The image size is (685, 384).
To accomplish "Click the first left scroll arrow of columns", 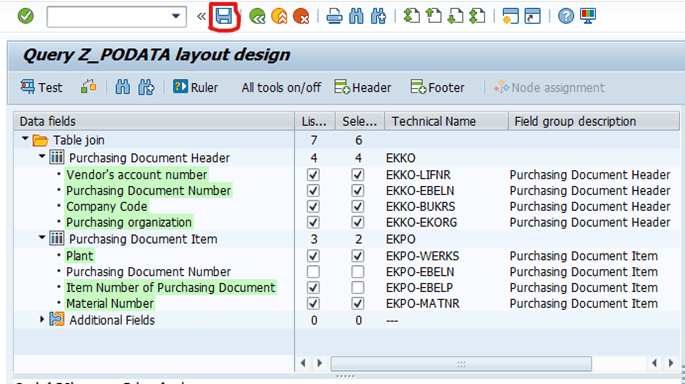I will click(x=303, y=363).
